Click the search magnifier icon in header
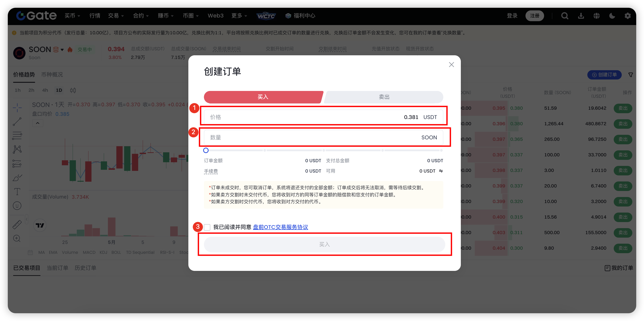This screenshot has height=321, width=644. 564,16
